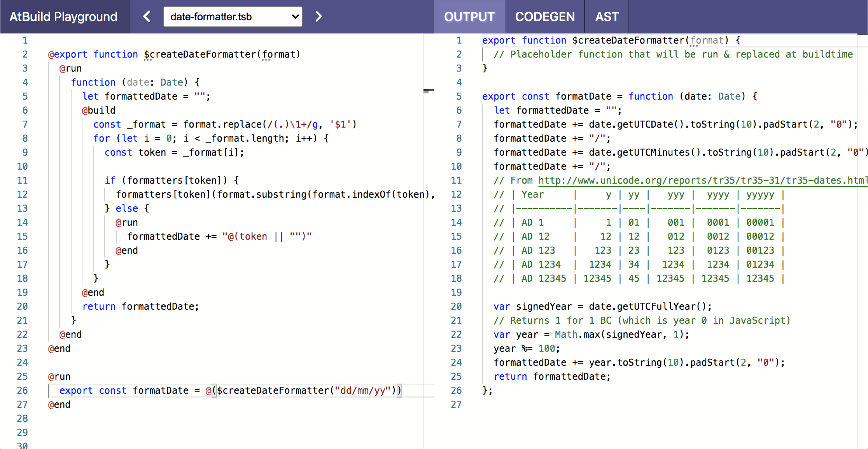Click the @build annotation on line 6

coord(98,110)
